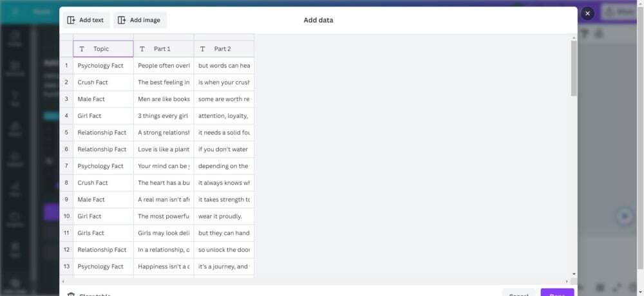Screen dimensions: 644x296
Task: Click row 6 cell 'Relationship Fact'
Action: (103, 149)
